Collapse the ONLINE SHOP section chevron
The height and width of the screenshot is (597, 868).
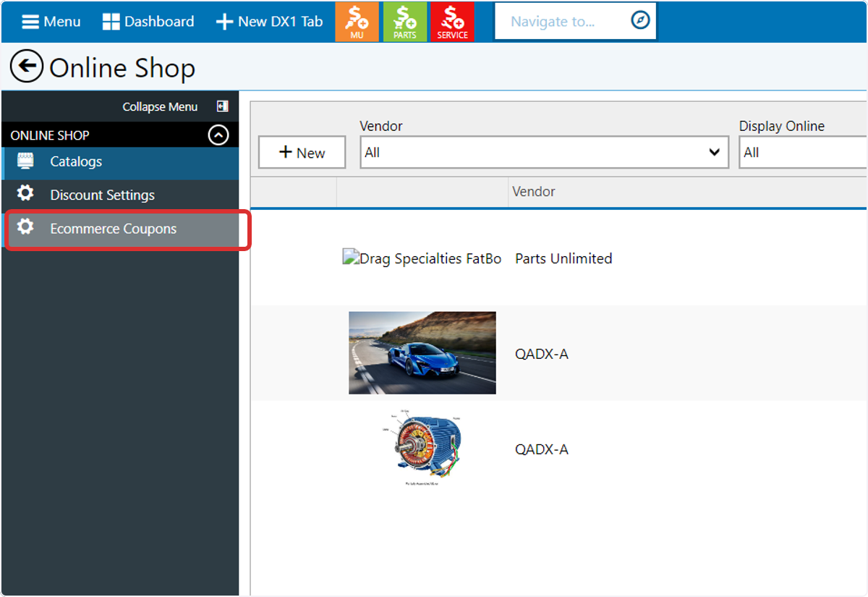(218, 135)
